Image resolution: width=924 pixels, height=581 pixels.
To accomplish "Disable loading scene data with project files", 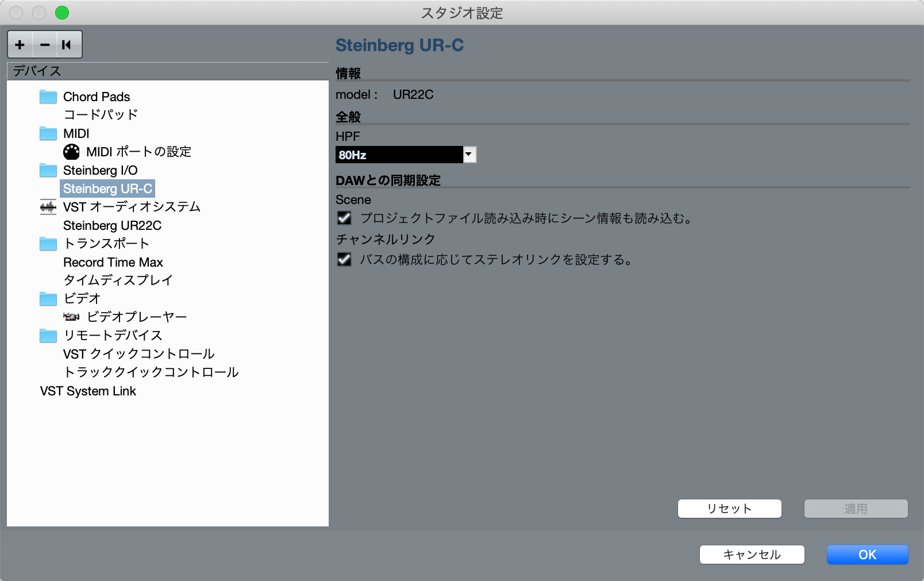I will [344, 218].
